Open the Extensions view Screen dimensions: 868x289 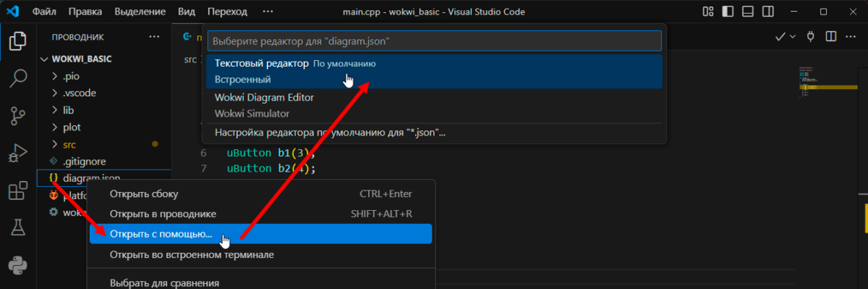coord(17,191)
